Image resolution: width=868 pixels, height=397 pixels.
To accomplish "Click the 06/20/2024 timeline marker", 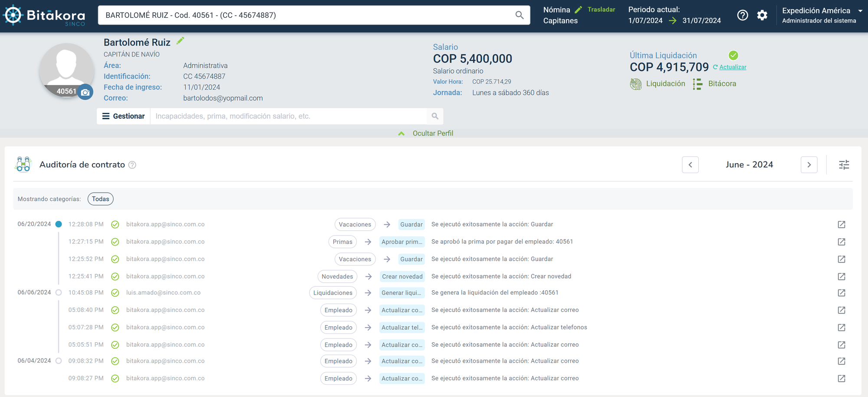I will click(59, 224).
